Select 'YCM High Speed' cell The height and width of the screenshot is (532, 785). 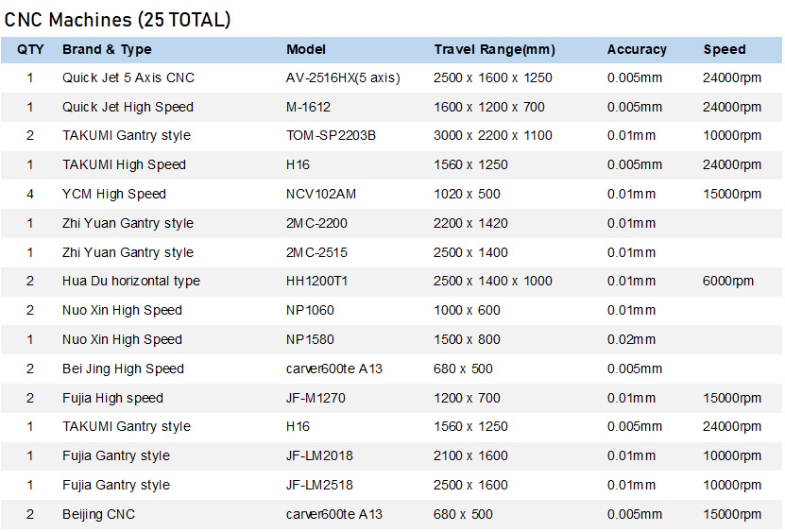pos(113,194)
